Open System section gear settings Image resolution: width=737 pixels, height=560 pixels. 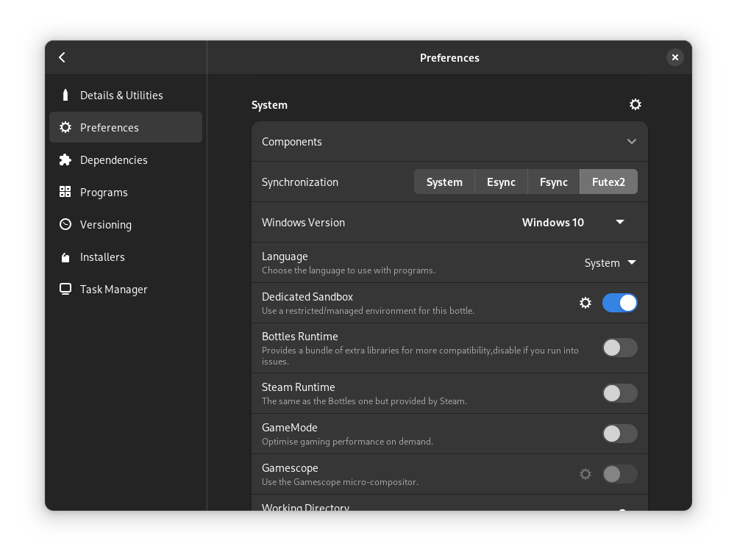(635, 104)
